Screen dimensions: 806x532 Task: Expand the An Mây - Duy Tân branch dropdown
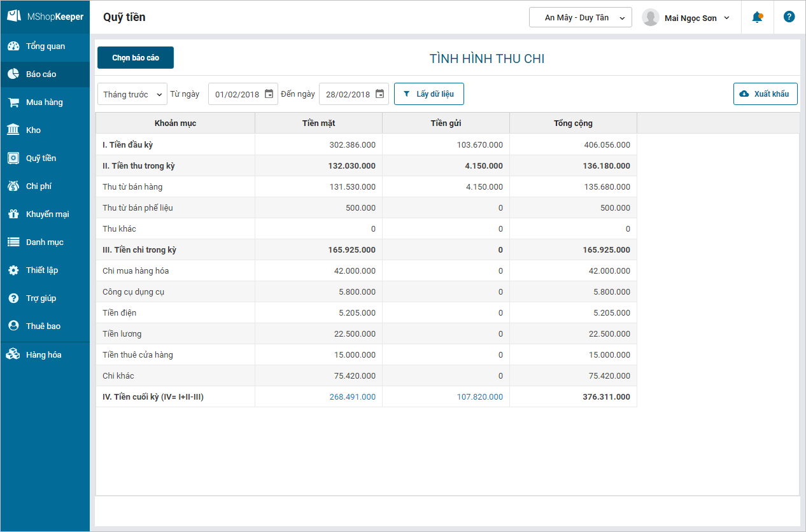point(581,18)
